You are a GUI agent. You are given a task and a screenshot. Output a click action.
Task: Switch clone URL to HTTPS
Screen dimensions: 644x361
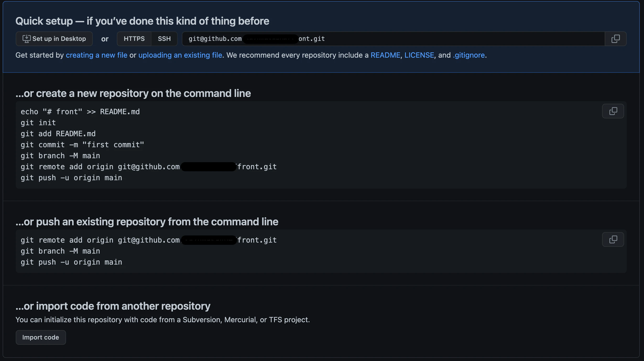134,39
